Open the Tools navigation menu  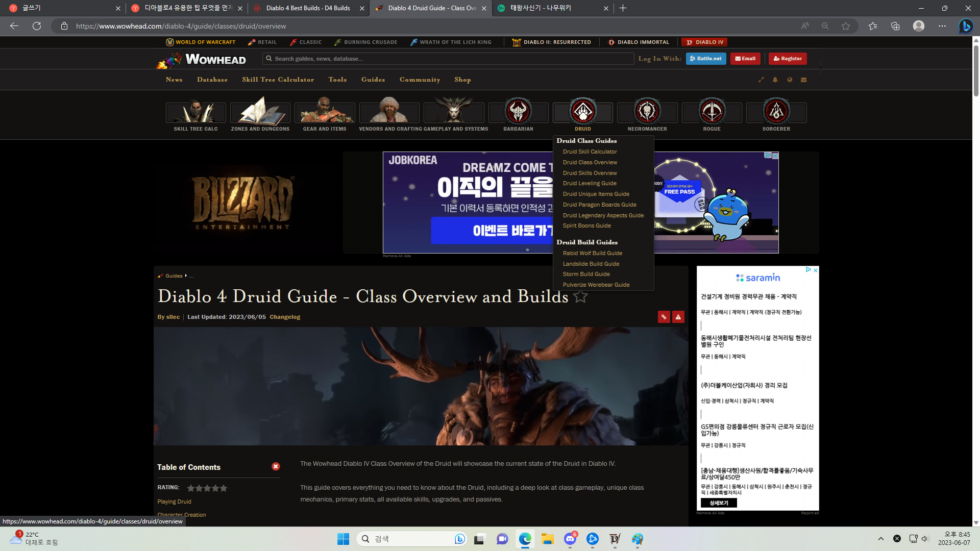point(337,80)
